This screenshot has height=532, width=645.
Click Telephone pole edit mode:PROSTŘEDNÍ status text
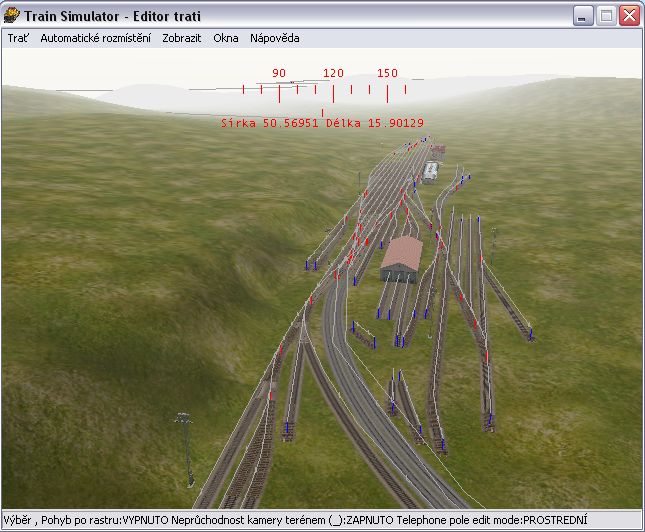[492, 520]
